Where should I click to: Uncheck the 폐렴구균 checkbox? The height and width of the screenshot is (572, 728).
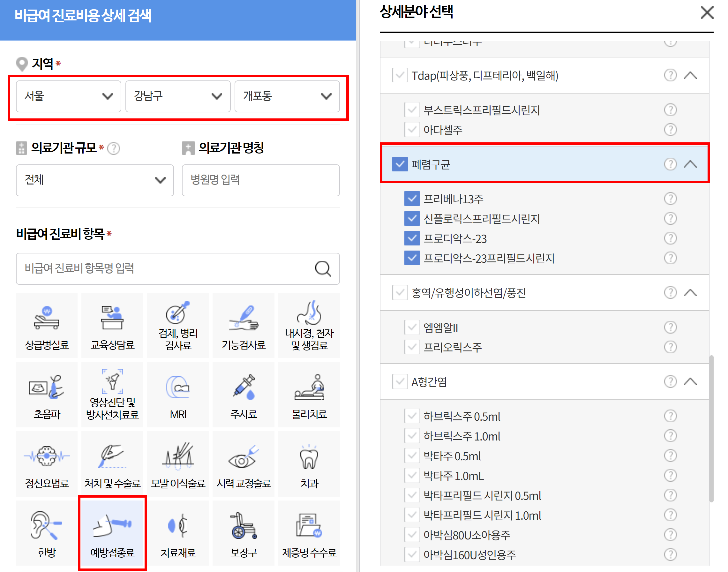click(x=400, y=164)
